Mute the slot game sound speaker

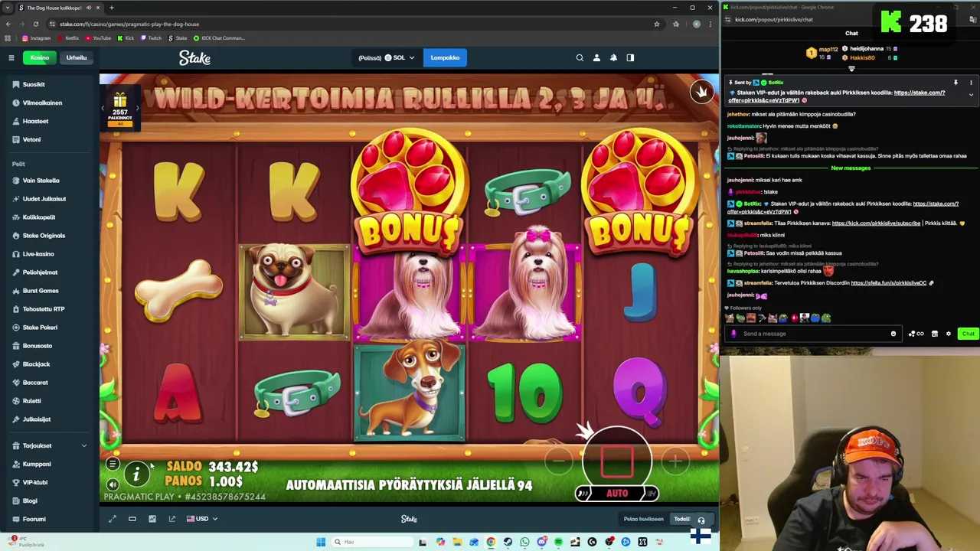[113, 484]
